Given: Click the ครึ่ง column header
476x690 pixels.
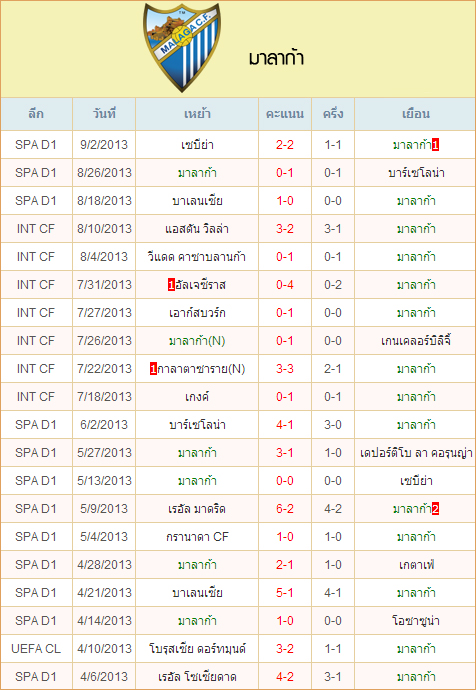Looking at the screenshot, I should [x=333, y=114].
